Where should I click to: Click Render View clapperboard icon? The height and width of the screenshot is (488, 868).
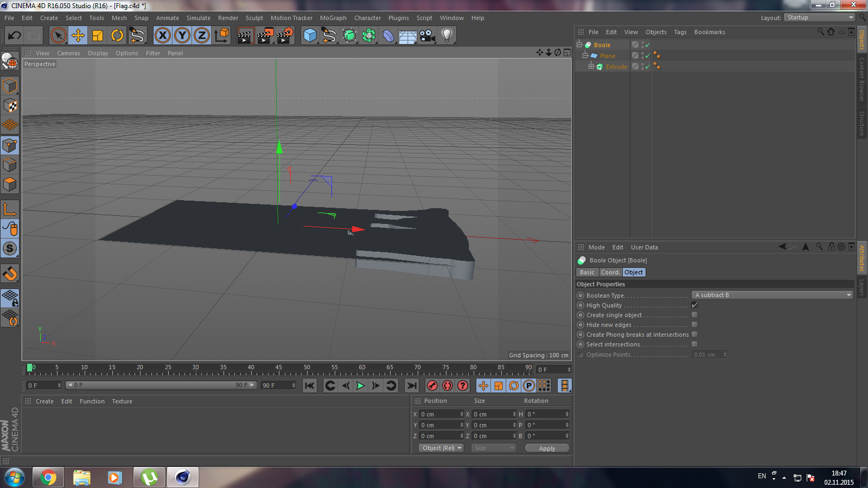tap(245, 36)
